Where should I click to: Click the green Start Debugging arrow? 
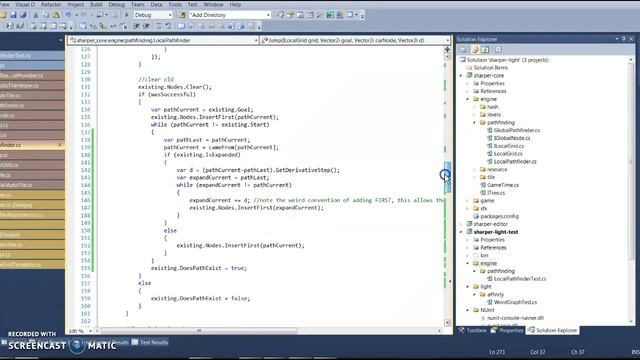pos(127,15)
